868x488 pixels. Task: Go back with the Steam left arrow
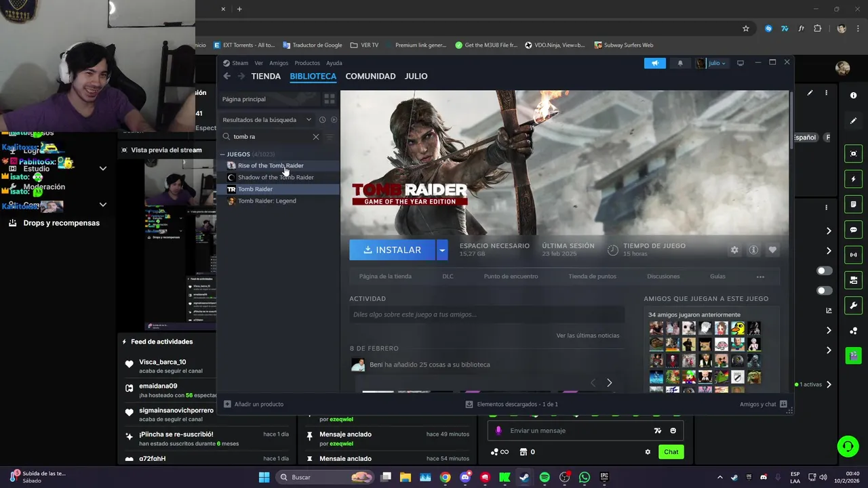tap(227, 77)
